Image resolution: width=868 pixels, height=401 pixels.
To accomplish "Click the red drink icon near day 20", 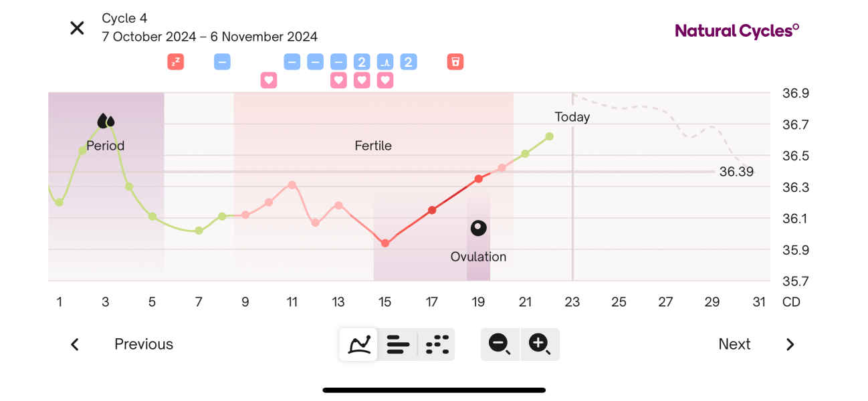I will (455, 61).
